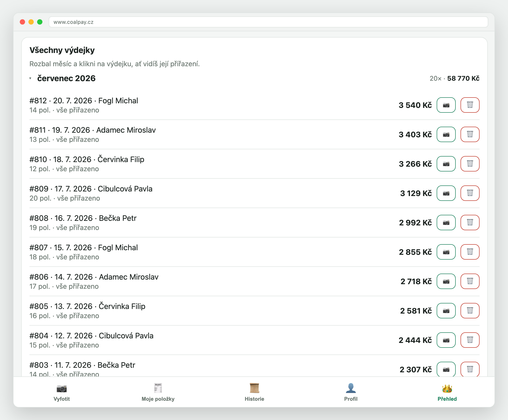Open expense row #812 · 20. 7. 2026
508x420 pixels.
click(x=254, y=105)
